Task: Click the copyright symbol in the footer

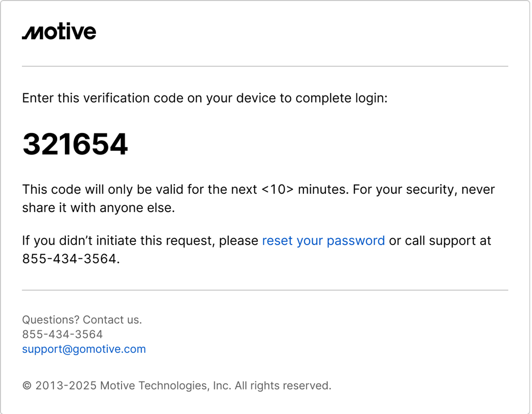Action: coord(27,386)
